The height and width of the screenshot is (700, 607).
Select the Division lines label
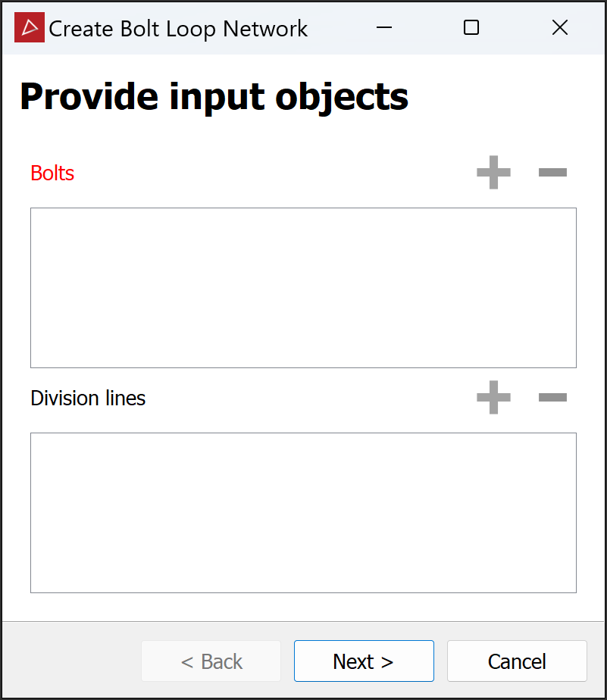click(88, 398)
